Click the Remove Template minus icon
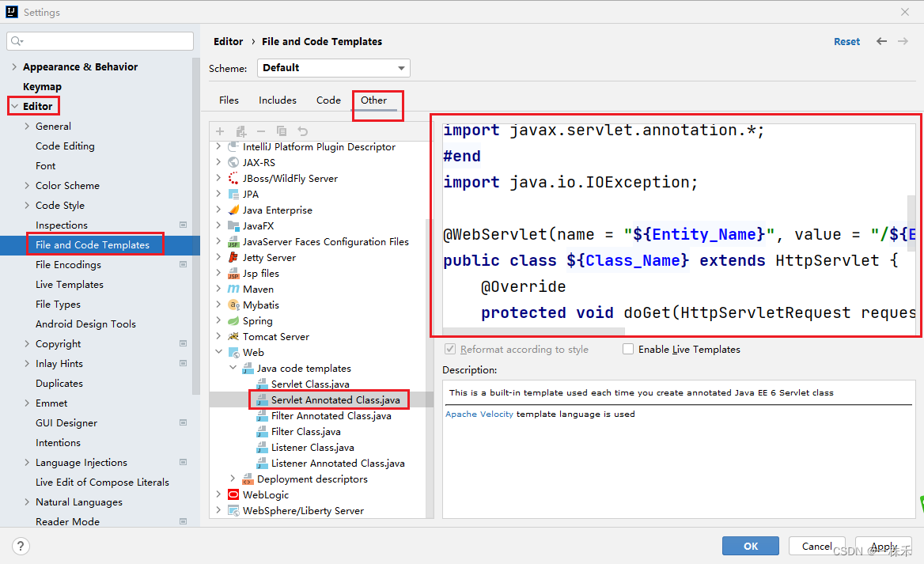The width and height of the screenshot is (924, 564). (x=261, y=131)
